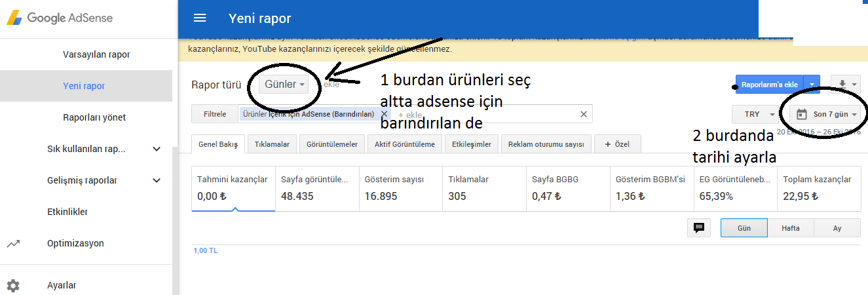Switch to Görüntülemeler tab

coord(332,144)
